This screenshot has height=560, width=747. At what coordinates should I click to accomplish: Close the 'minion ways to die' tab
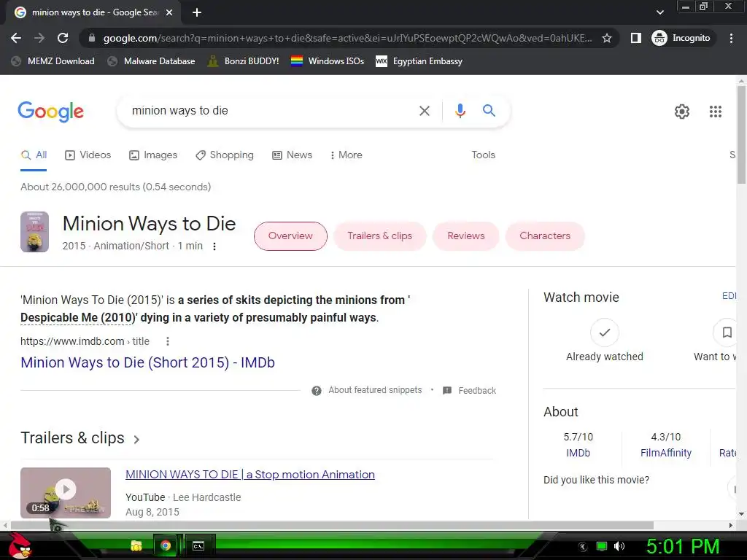tap(169, 12)
